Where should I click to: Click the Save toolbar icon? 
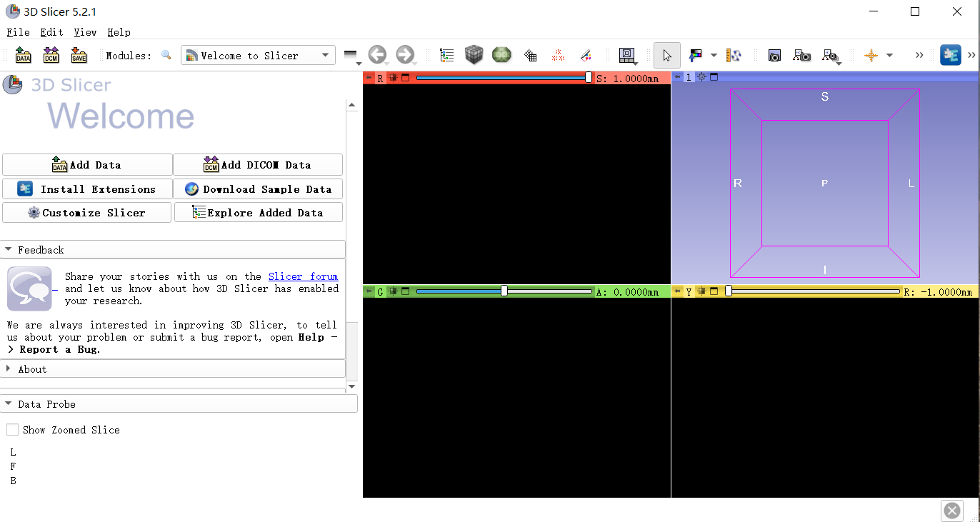[79, 55]
